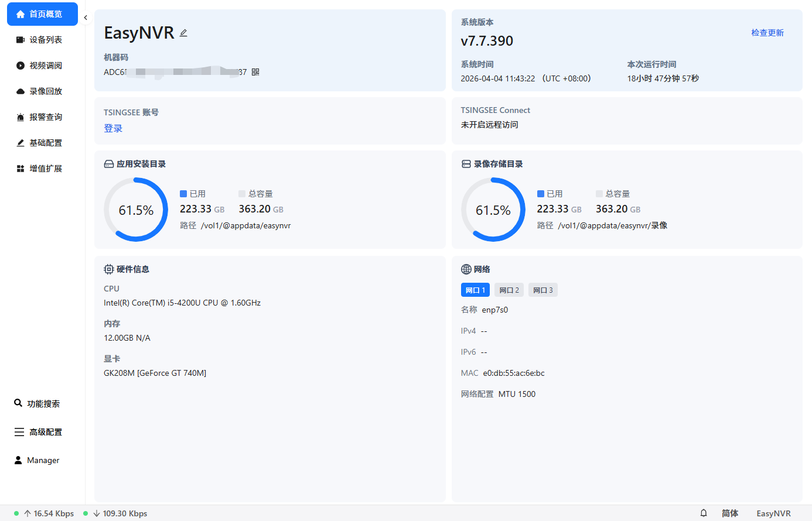Screen dimensions: 812x521
Task: Change language via 简体 in the status bar
Action: click(730, 513)
